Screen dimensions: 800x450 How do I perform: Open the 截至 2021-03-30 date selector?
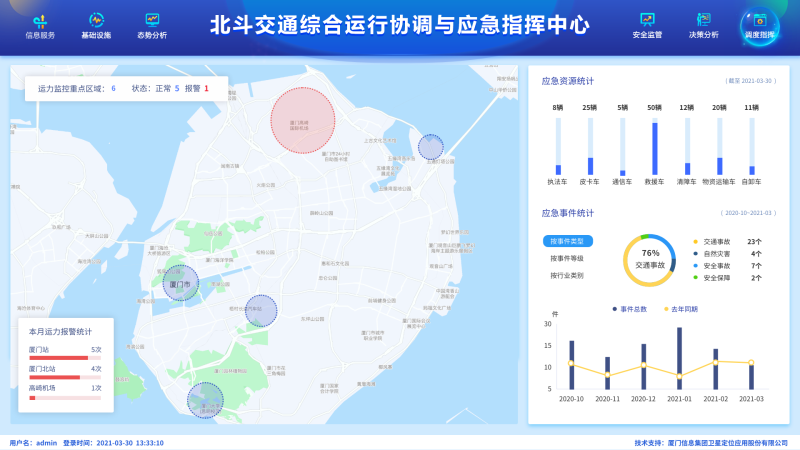pos(748,81)
